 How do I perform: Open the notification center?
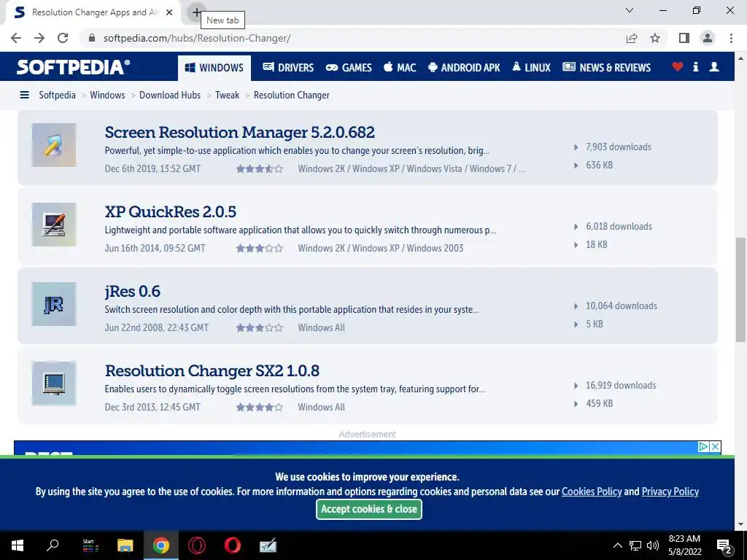724,545
